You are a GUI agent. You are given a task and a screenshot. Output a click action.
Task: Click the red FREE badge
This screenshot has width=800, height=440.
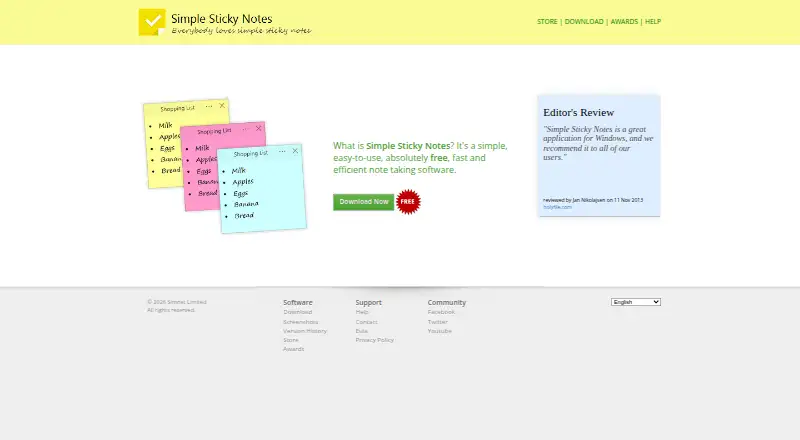point(408,202)
